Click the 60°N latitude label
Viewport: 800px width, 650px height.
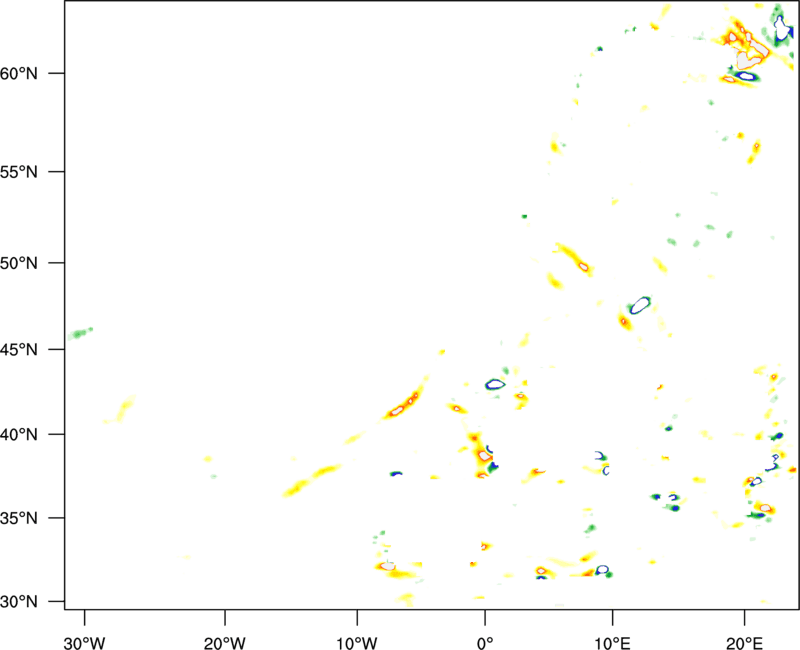(x=18, y=73)
